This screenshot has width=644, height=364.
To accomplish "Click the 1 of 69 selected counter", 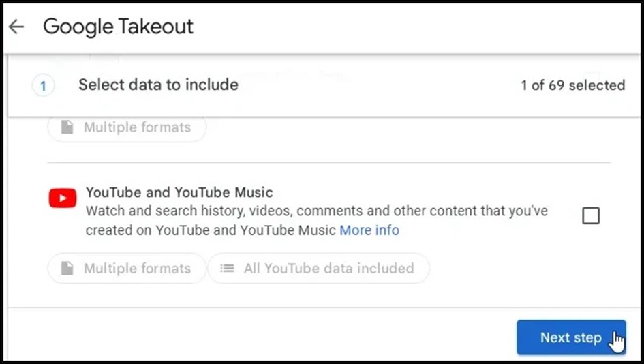I will point(573,85).
